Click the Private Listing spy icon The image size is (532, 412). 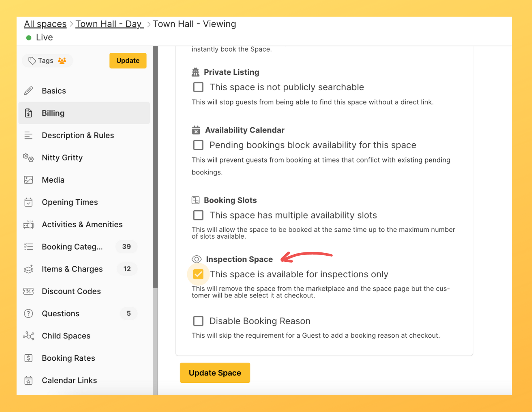click(196, 72)
